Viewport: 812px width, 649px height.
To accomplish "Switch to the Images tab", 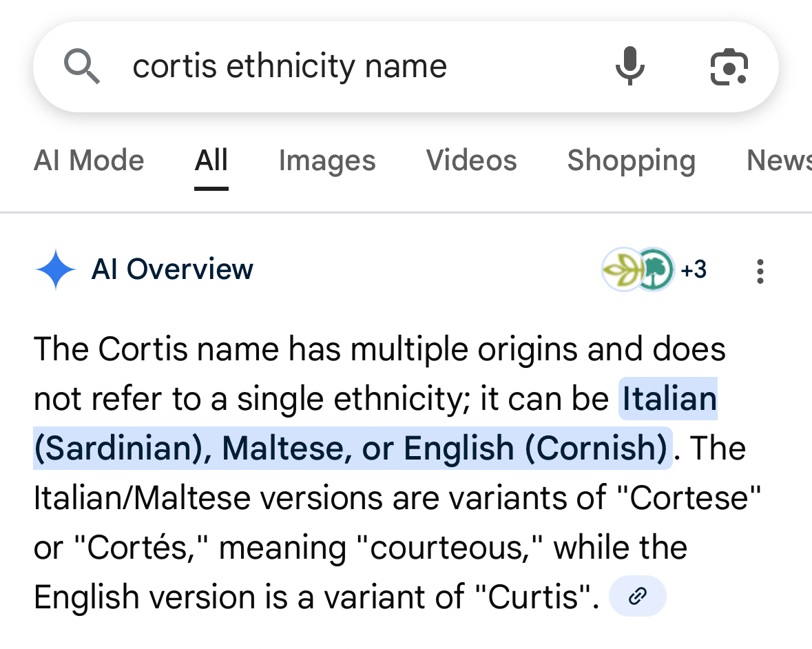I will coord(327,161).
